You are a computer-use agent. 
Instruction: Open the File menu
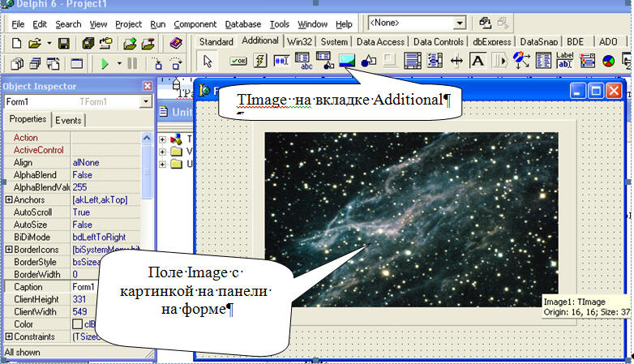point(18,24)
